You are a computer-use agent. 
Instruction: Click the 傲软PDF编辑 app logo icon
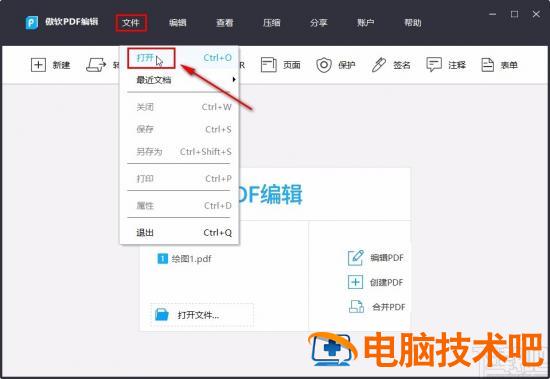point(31,23)
